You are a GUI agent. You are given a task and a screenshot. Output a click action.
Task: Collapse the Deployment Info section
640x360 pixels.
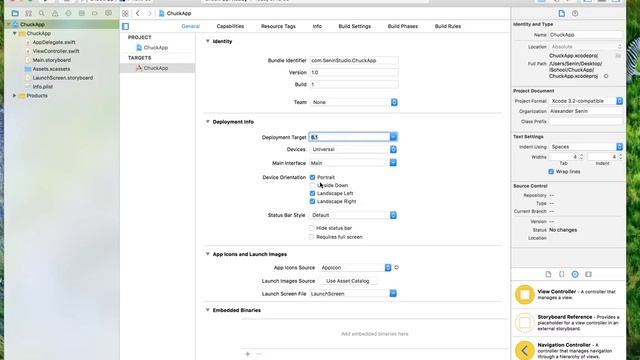pos(207,122)
